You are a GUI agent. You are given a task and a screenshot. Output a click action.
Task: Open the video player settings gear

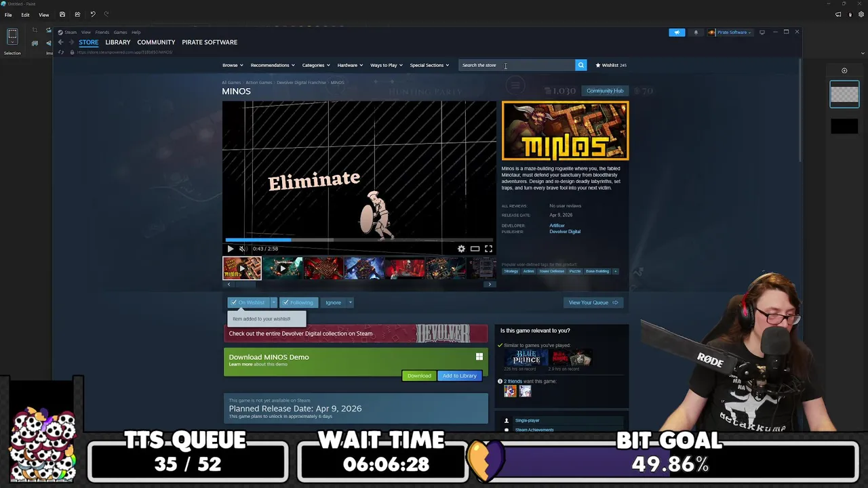[x=461, y=249]
